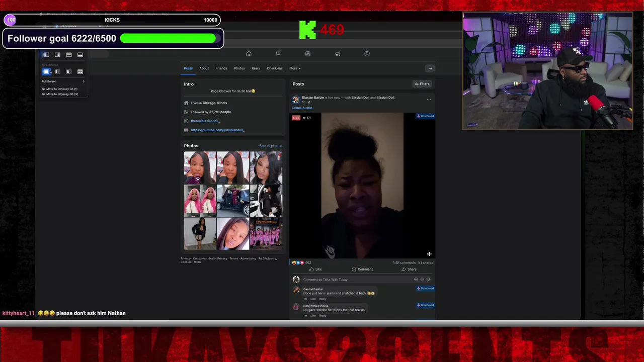Select the four quarters arrangement icon
644x362 pixels.
tap(80, 72)
